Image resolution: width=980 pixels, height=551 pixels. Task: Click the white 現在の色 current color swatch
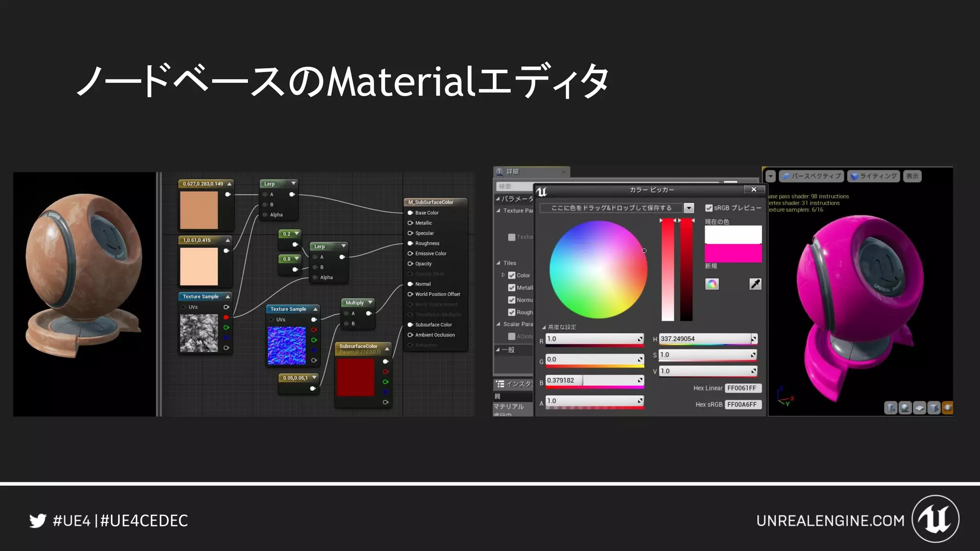point(733,235)
